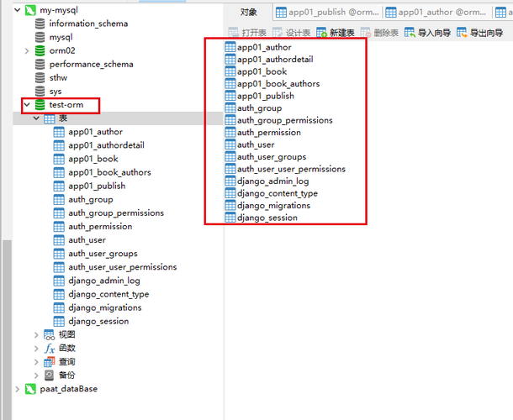Open the 对象 objects tab

[249, 13]
